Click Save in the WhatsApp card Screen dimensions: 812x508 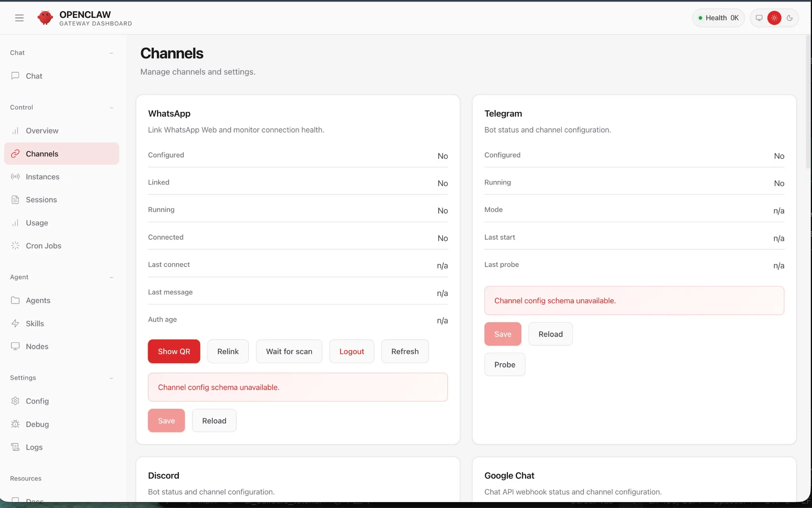166,421
